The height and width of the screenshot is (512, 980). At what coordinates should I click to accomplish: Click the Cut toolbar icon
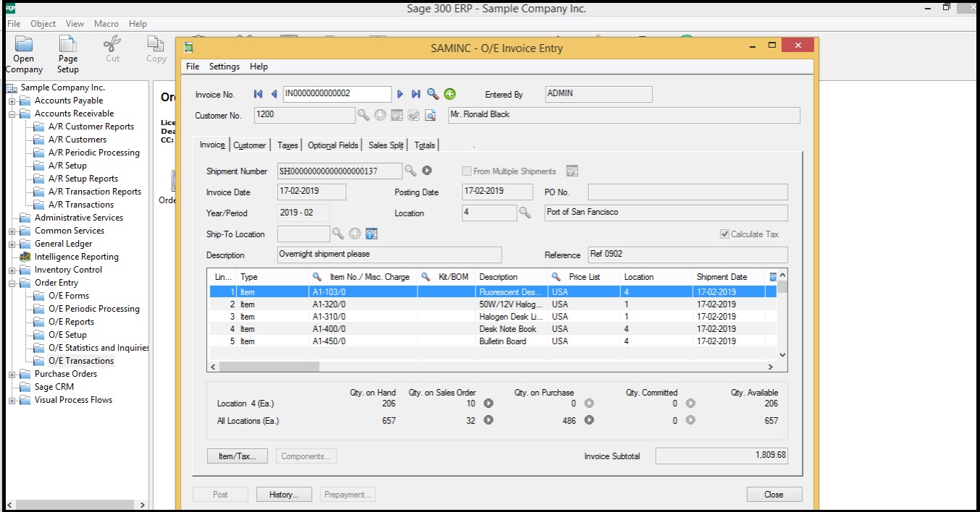113,50
